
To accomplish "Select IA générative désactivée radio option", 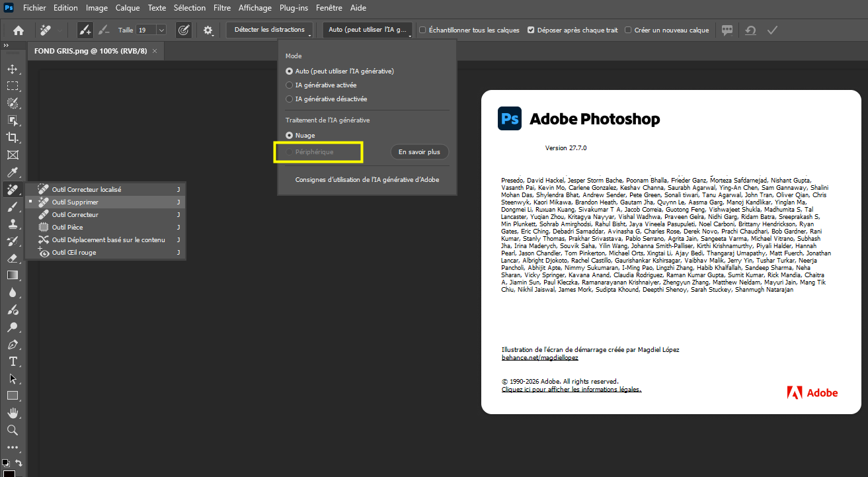I will click(x=289, y=99).
